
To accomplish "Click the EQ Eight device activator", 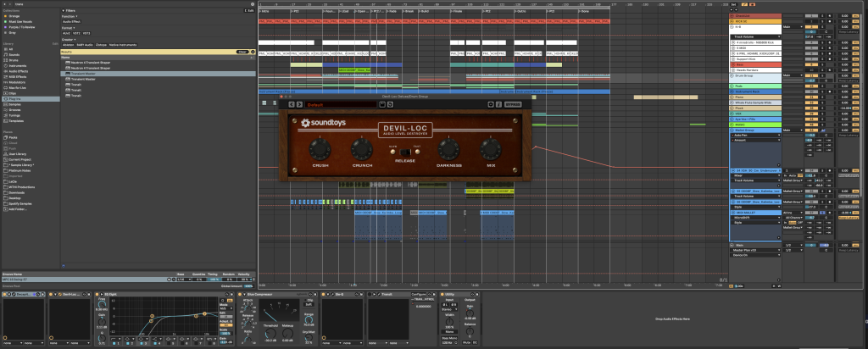I will click(98, 293).
